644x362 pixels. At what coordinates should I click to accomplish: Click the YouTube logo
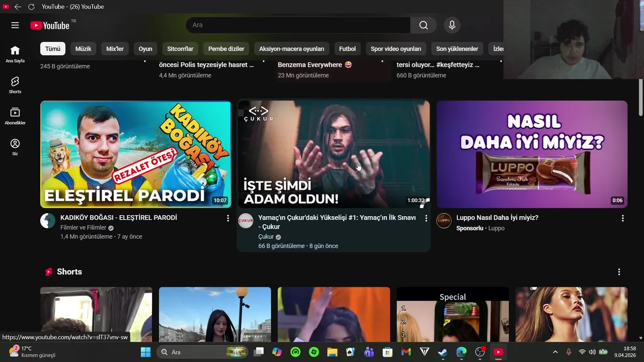pyautogui.click(x=50, y=25)
